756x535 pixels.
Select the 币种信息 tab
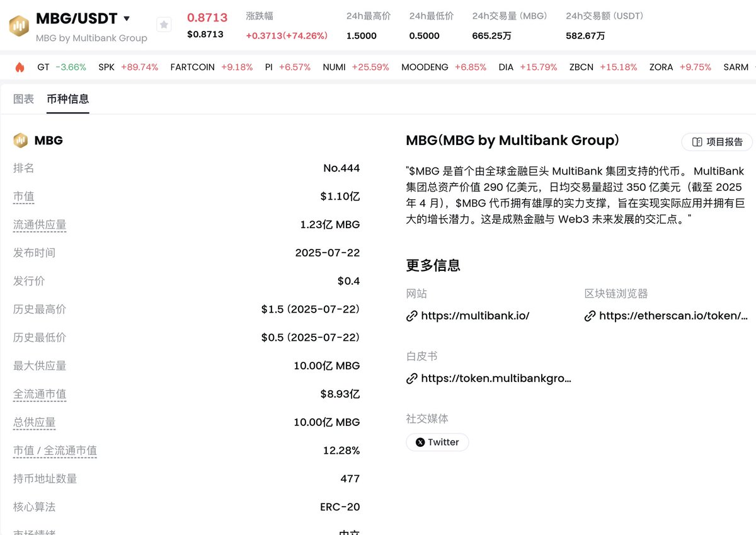coord(68,99)
